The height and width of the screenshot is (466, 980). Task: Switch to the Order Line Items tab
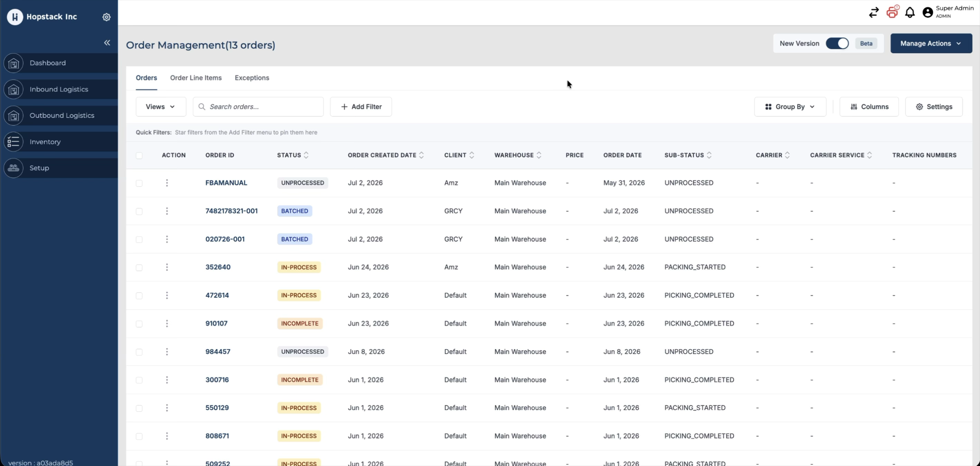[196, 78]
